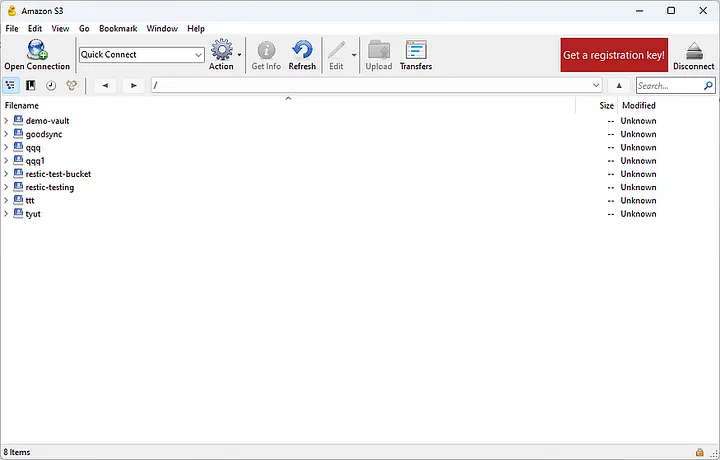Screen dimensions: 720x460
Task: Expand the demo-vault bucket
Action: tap(6, 121)
